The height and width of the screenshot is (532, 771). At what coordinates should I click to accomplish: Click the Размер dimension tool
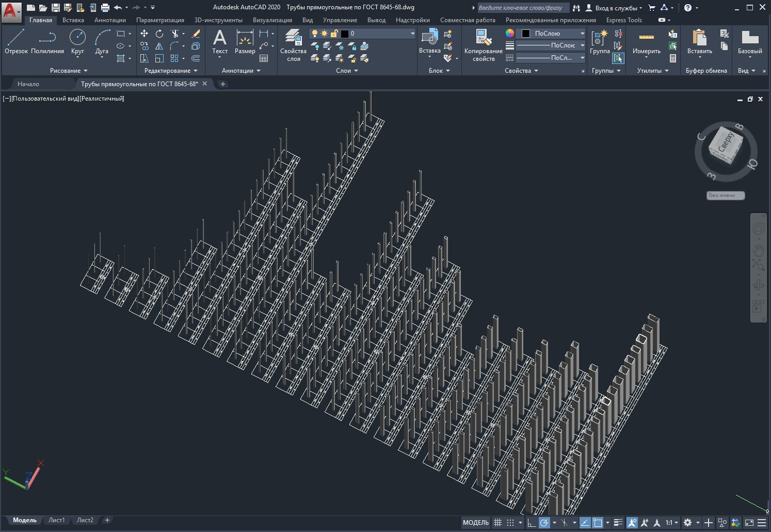[245, 42]
